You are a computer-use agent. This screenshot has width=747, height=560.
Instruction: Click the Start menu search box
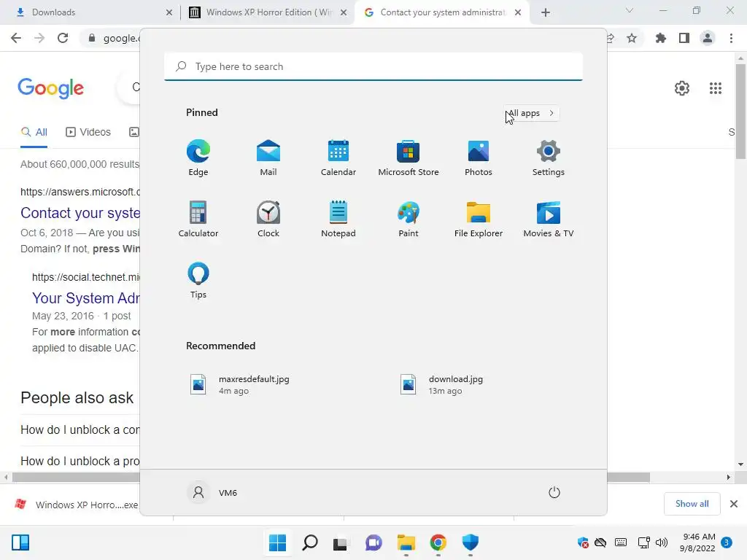pyautogui.click(x=373, y=66)
